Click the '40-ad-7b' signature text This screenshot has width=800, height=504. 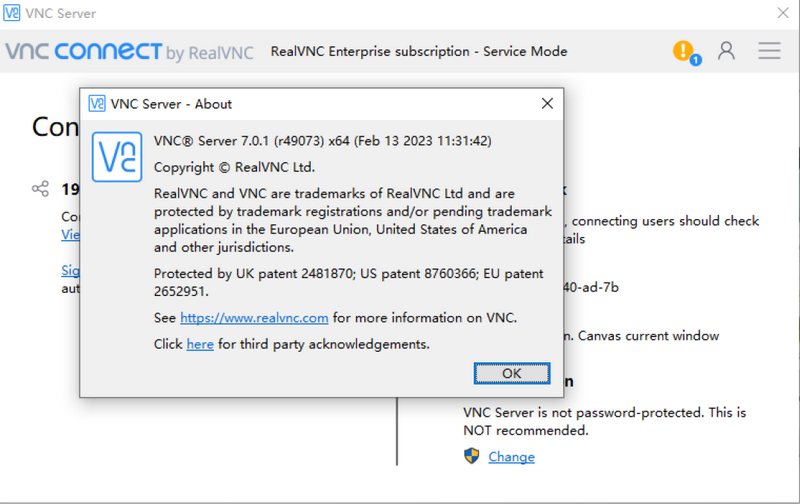[591, 287]
